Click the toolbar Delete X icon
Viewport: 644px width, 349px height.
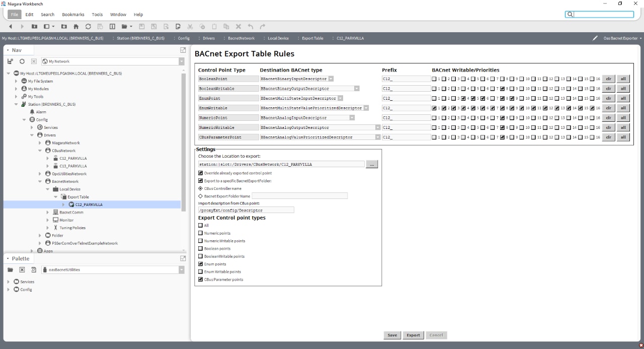[x=238, y=26]
